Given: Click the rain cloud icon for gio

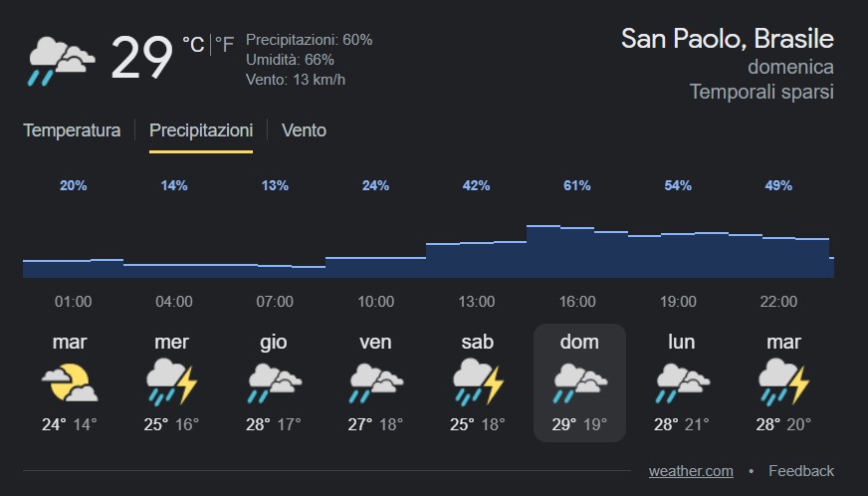Looking at the screenshot, I should tap(274, 382).
